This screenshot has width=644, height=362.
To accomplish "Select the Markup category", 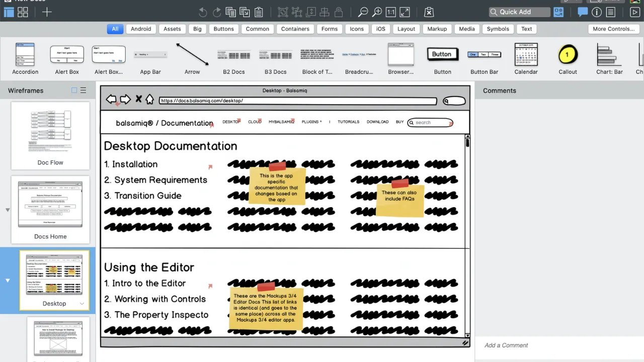I will (x=437, y=29).
